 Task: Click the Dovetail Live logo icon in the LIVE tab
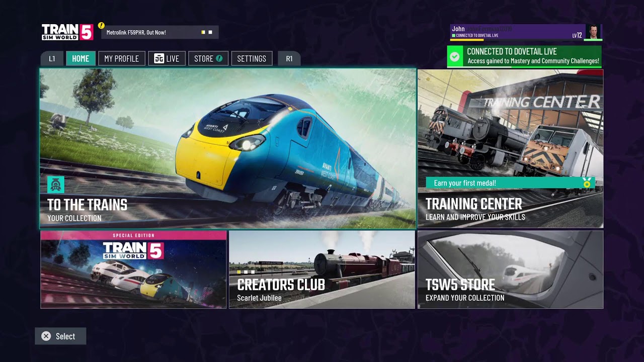point(159,58)
